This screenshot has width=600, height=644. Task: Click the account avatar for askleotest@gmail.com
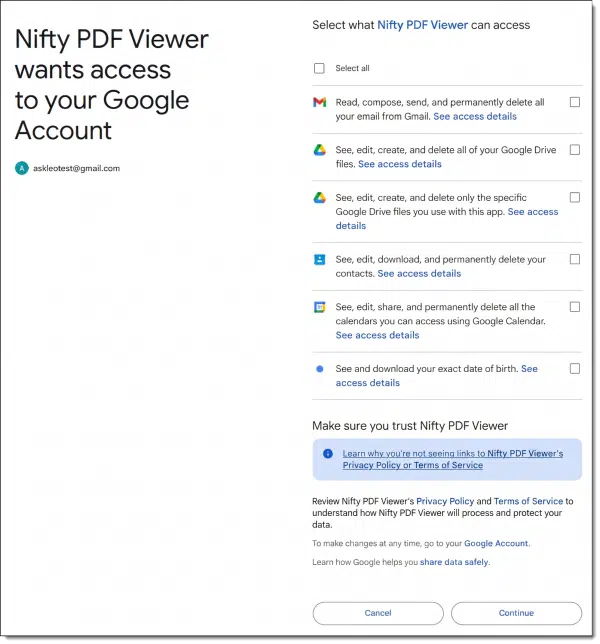(22, 168)
